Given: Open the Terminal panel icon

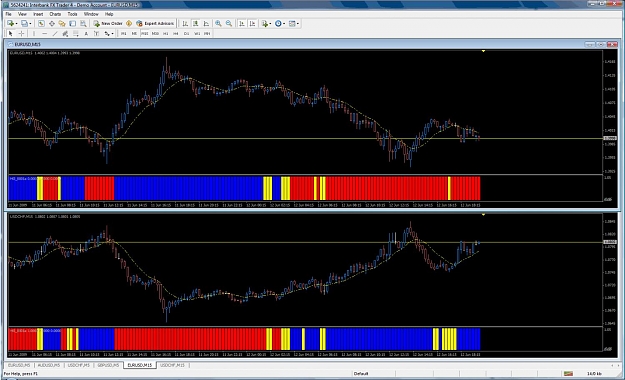Looking at the screenshot, I should coord(72,24).
